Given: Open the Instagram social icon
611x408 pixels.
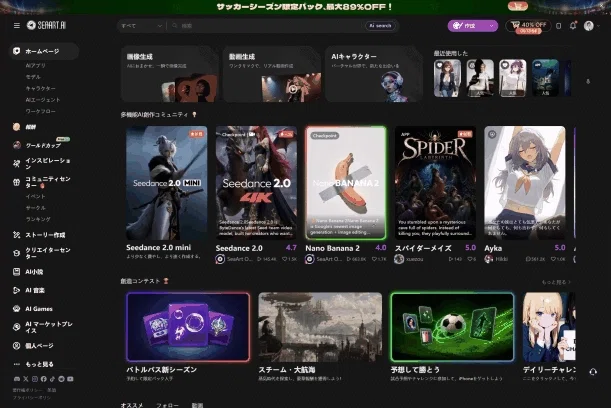Looking at the screenshot, I should [x=35, y=379].
